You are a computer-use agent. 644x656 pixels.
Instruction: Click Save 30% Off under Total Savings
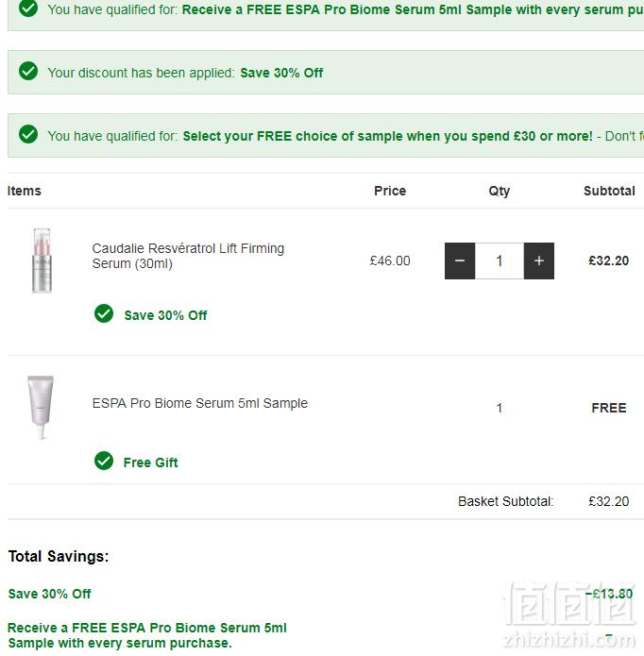pos(50,594)
